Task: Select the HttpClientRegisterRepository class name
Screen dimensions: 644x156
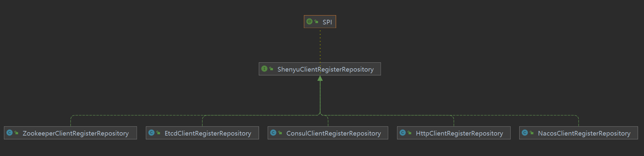Action: point(459,133)
